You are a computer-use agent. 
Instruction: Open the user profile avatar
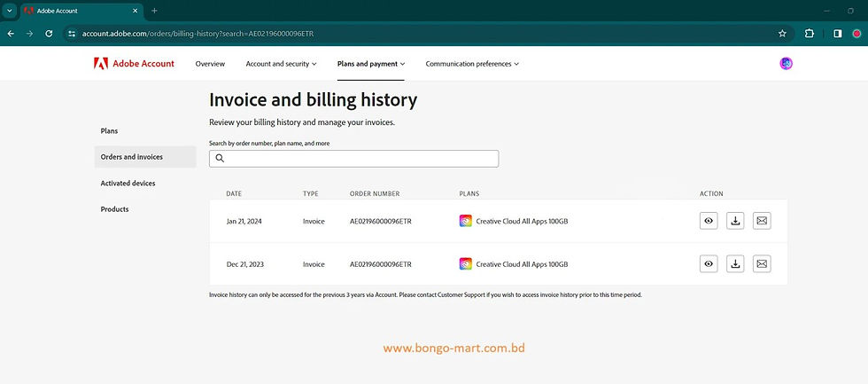[x=787, y=63]
